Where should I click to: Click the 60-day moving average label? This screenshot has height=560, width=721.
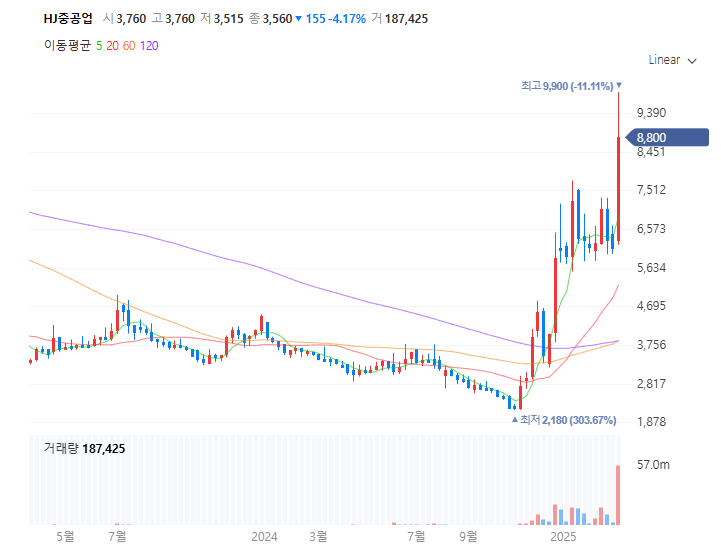click(x=129, y=46)
